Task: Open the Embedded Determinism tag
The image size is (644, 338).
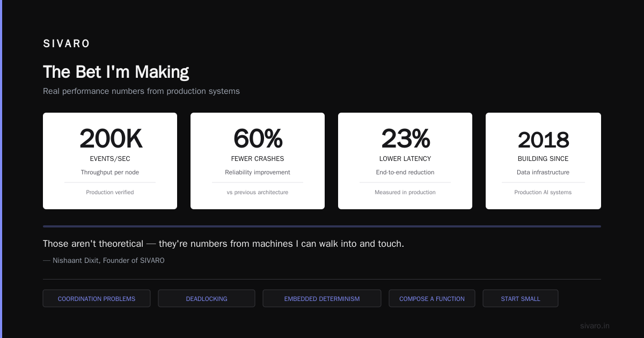Action: point(322,299)
